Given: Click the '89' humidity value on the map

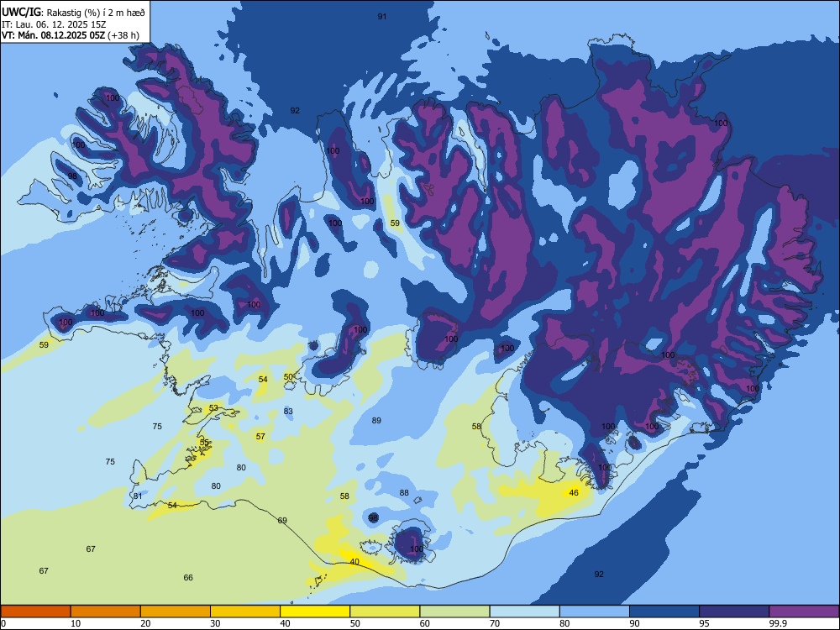Looking at the screenshot, I should (376, 421).
